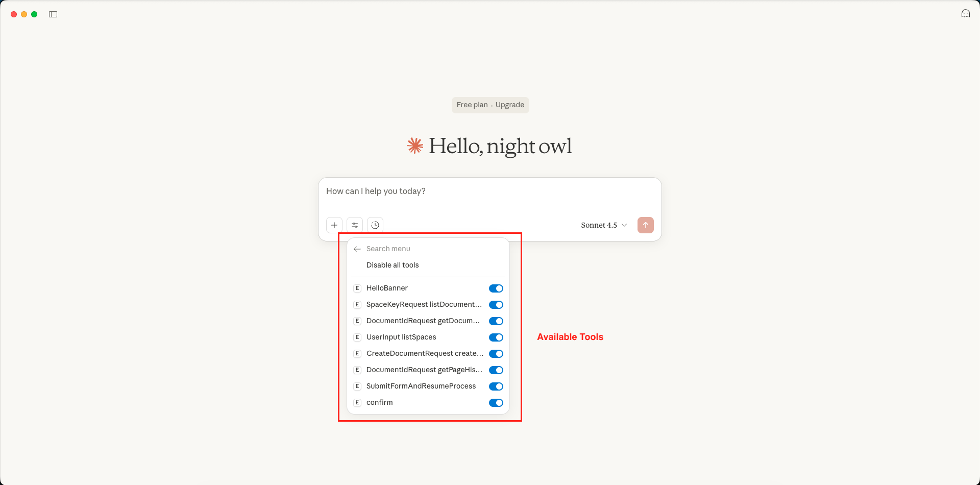Viewport: 980px width, 485px height.
Task: Turn off the confirm tool
Action: pos(496,402)
